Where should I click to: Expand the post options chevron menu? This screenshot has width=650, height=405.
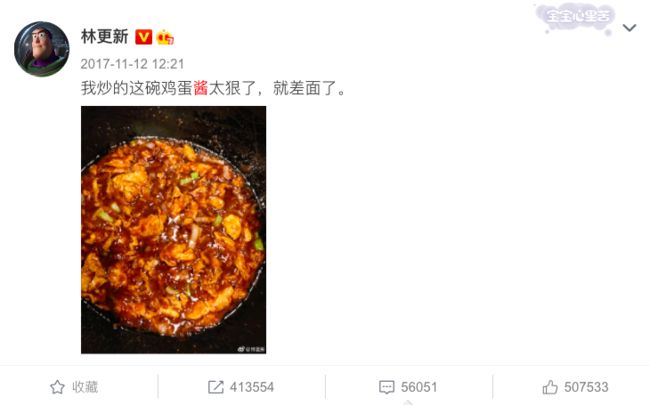coord(629,28)
